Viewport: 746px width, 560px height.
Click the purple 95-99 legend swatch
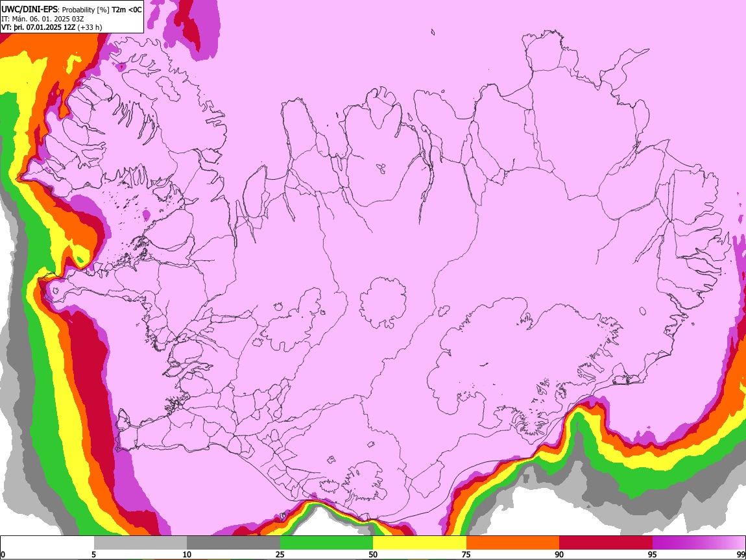tap(699, 542)
